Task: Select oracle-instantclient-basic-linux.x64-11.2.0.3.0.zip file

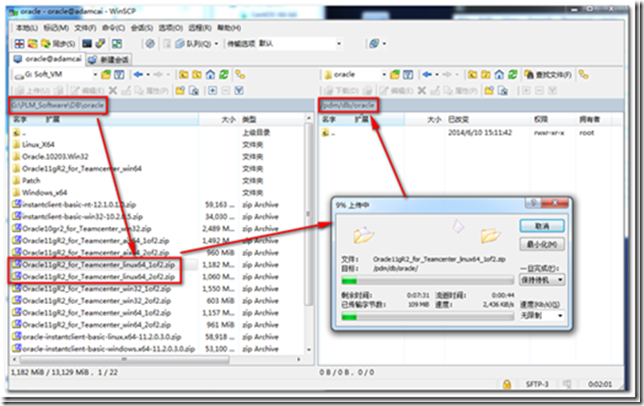Action: 101,337
